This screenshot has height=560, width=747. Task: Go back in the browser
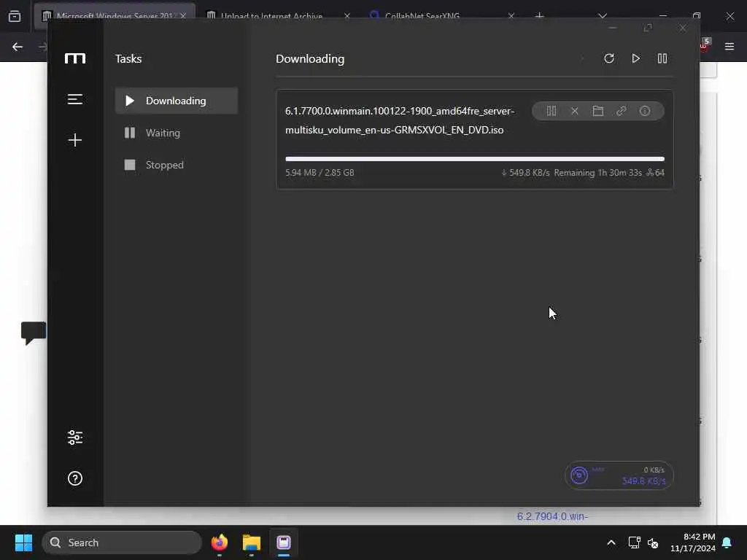pyautogui.click(x=18, y=47)
